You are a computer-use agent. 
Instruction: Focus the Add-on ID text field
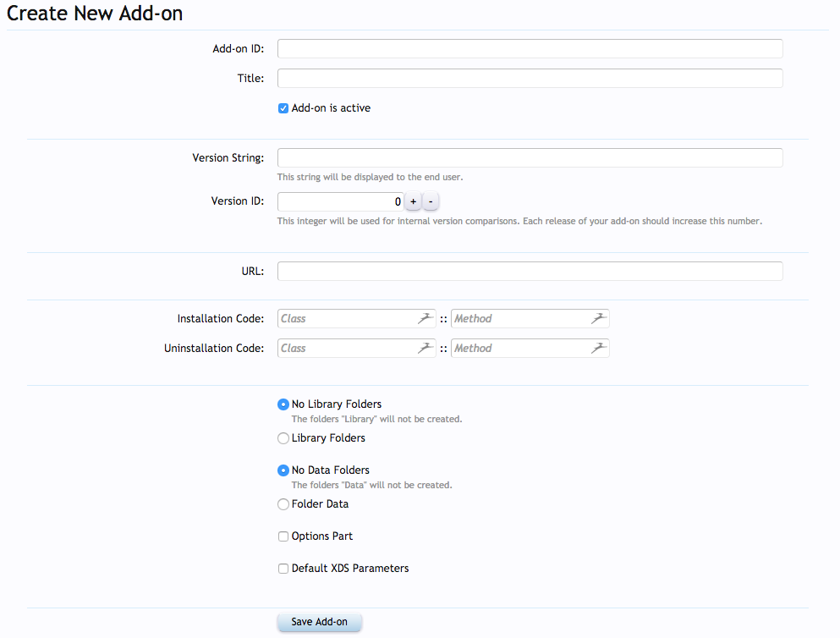[x=530, y=49]
